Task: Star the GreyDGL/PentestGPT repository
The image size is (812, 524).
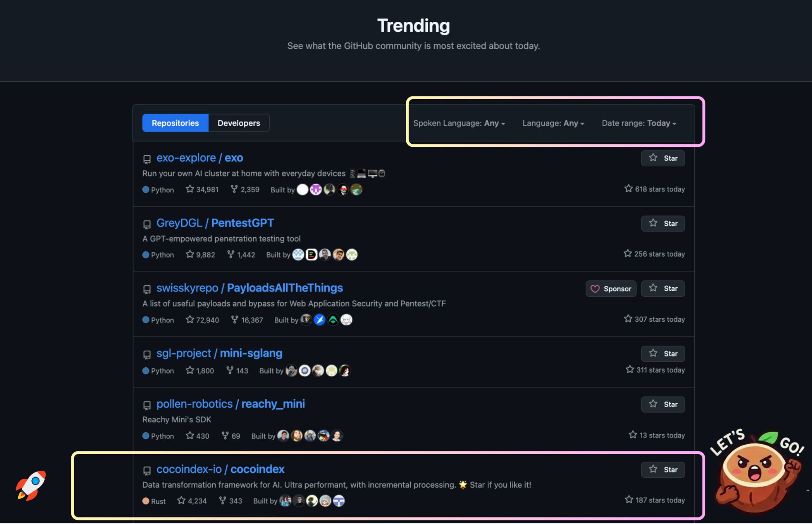Action: tap(663, 223)
